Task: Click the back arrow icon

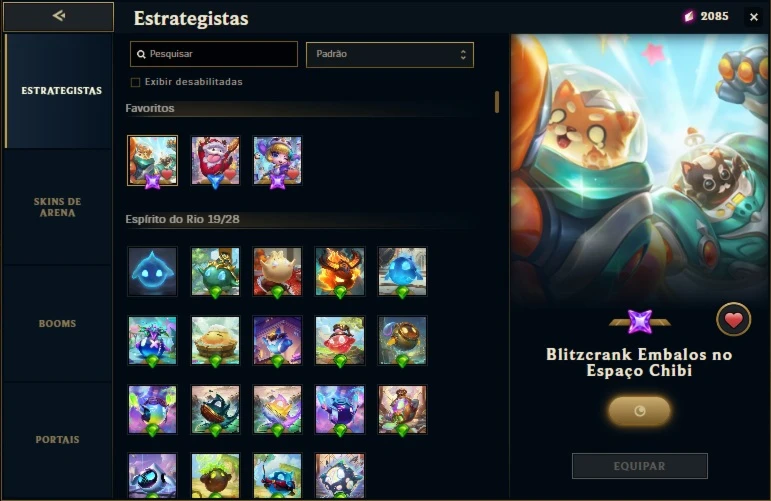Action: [59, 16]
